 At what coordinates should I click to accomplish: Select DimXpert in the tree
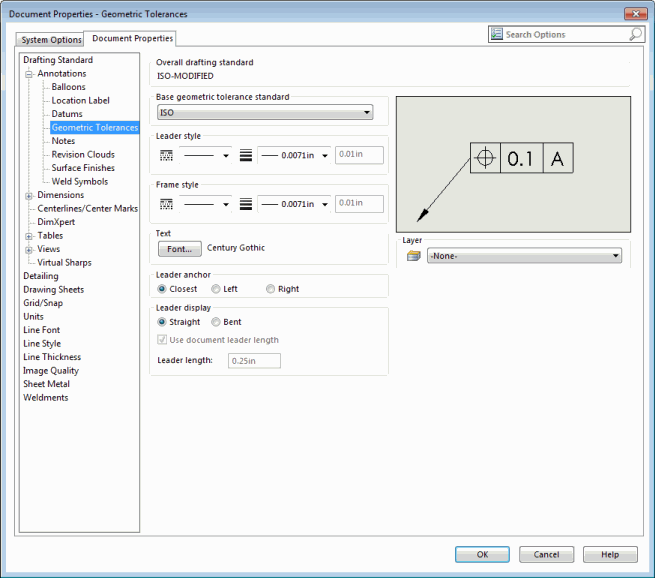click(x=56, y=222)
